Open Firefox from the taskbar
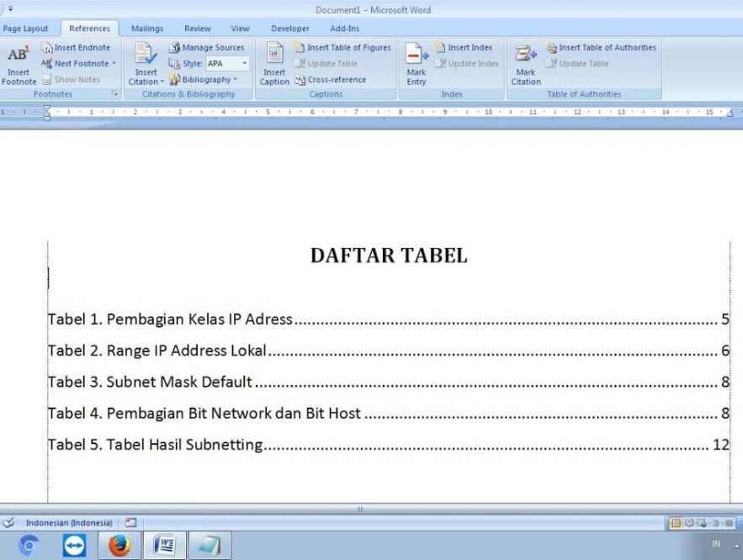The width and height of the screenshot is (743, 560). pos(119,546)
